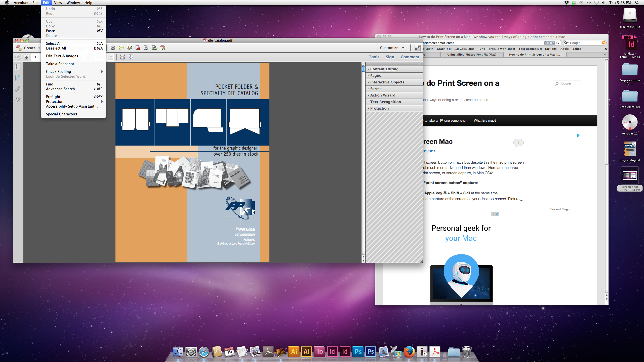Viewport: 644px width, 362px height.
Task: Open the Window menu in menu bar
Action: pyautogui.click(x=73, y=3)
